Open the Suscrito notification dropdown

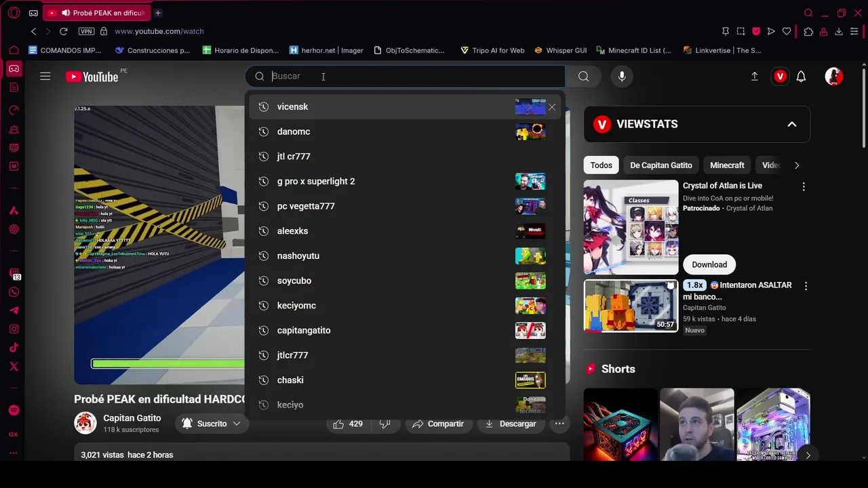pyautogui.click(x=211, y=424)
